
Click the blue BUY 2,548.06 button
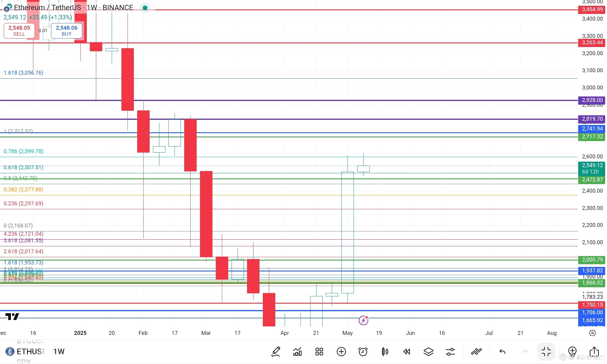(66, 31)
